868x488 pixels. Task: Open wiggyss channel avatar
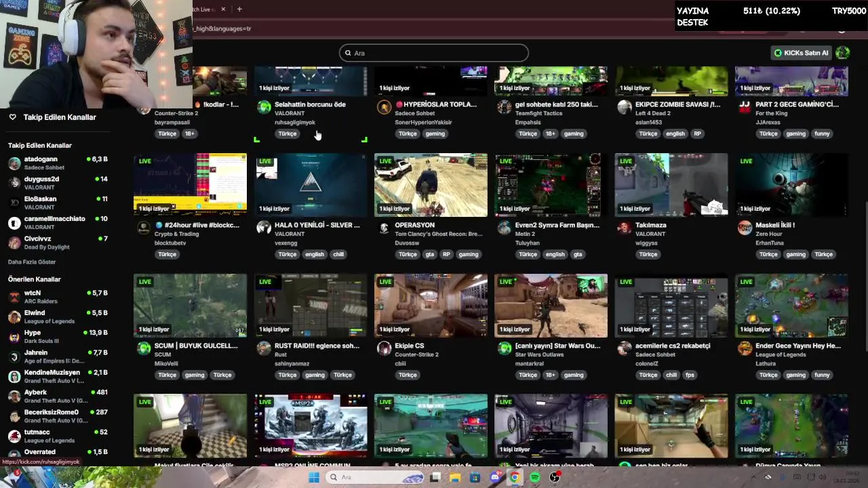coord(624,228)
